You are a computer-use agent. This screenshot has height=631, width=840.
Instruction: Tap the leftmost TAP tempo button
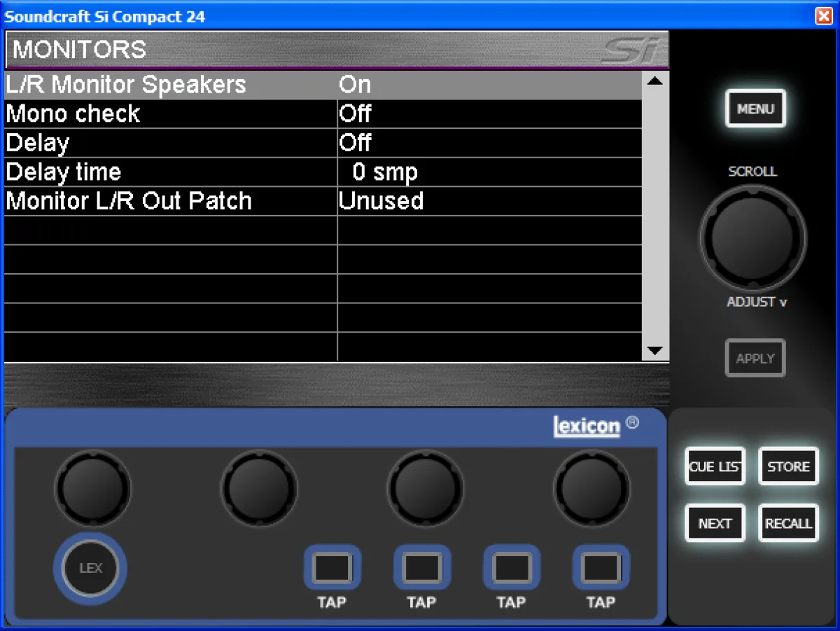[332, 567]
